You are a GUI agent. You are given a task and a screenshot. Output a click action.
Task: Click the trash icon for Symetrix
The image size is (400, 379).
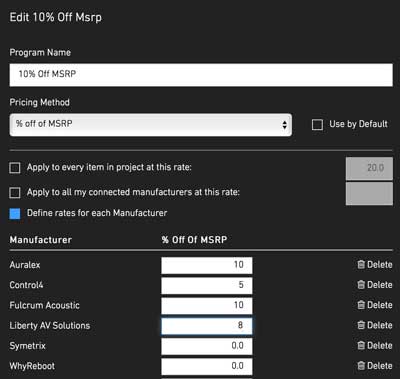361,346
